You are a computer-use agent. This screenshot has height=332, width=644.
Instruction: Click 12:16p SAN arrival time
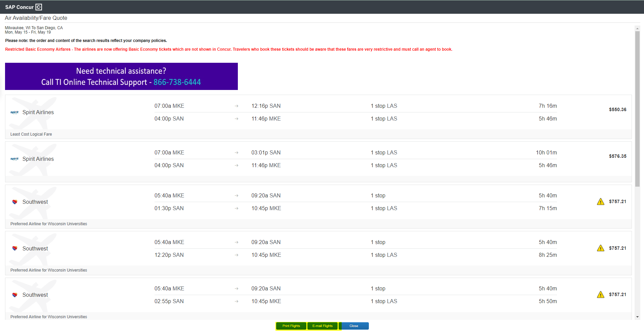pyautogui.click(x=266, y=106)
